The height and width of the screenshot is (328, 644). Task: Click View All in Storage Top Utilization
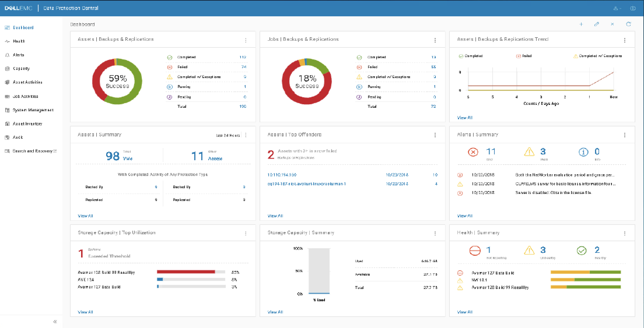[x=85, y=312]
